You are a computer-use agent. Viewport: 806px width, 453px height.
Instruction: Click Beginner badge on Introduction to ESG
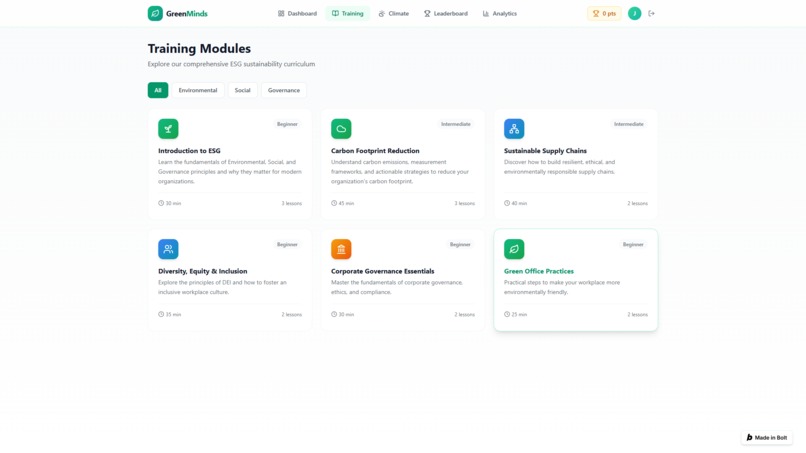(x=287, y=124)
